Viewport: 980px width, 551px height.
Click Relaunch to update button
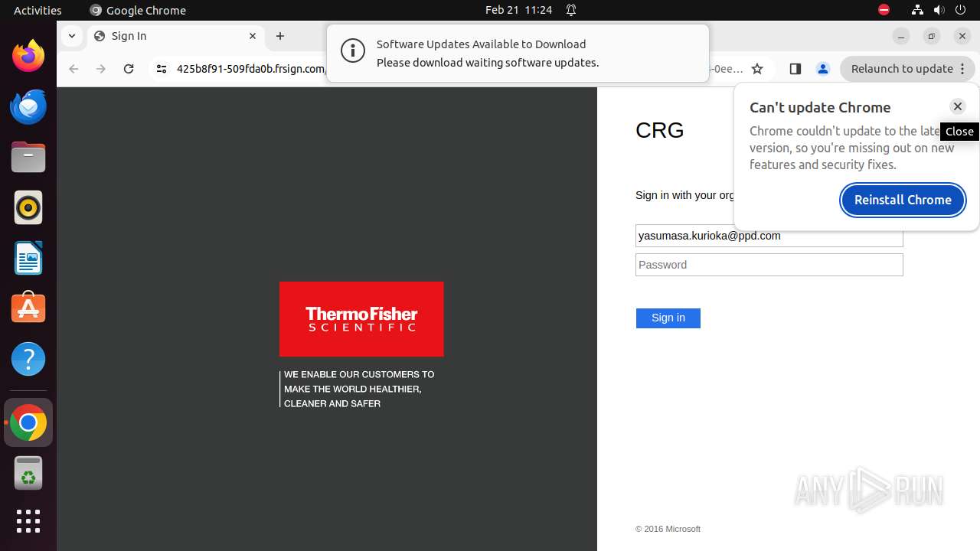[x=902, y=69]
